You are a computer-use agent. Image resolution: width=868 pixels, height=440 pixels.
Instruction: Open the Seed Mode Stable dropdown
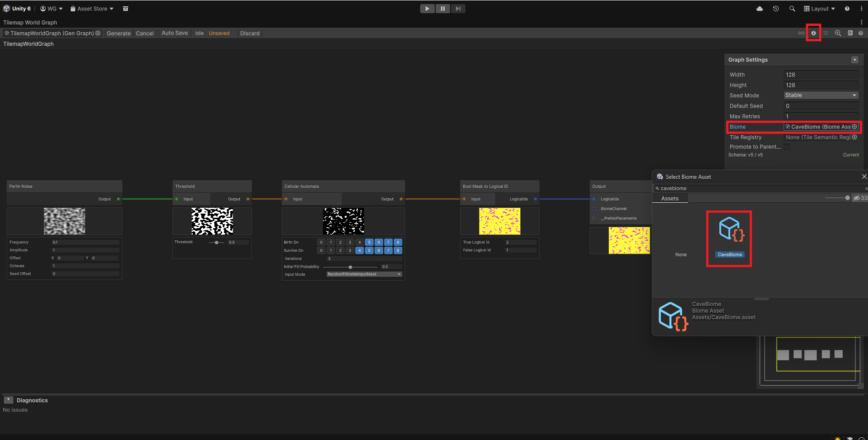tap(821, 95)
